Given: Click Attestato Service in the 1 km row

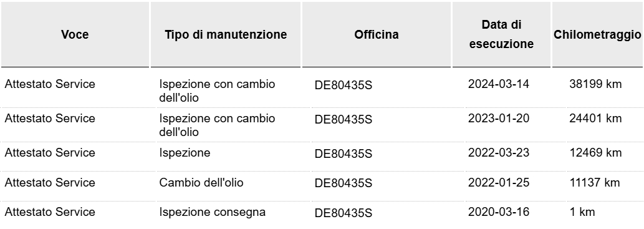Looking at the screenshot, I should pos(50,212).
